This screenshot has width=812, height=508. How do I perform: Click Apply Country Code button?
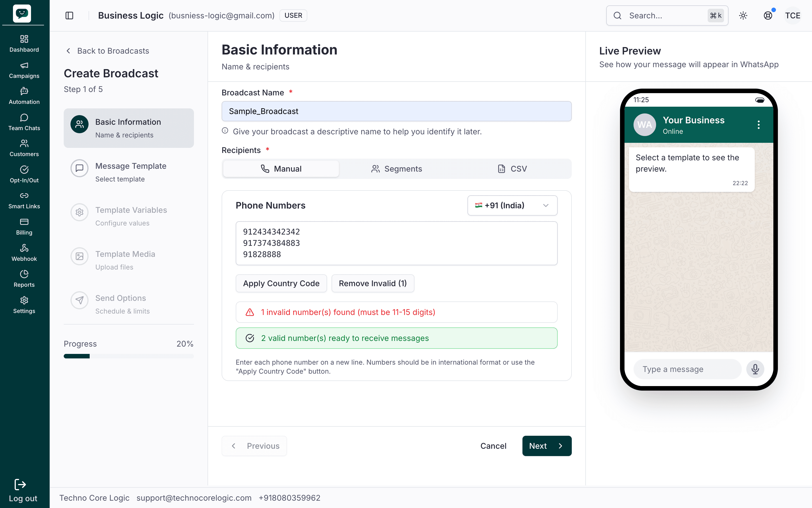coord(281,283)
